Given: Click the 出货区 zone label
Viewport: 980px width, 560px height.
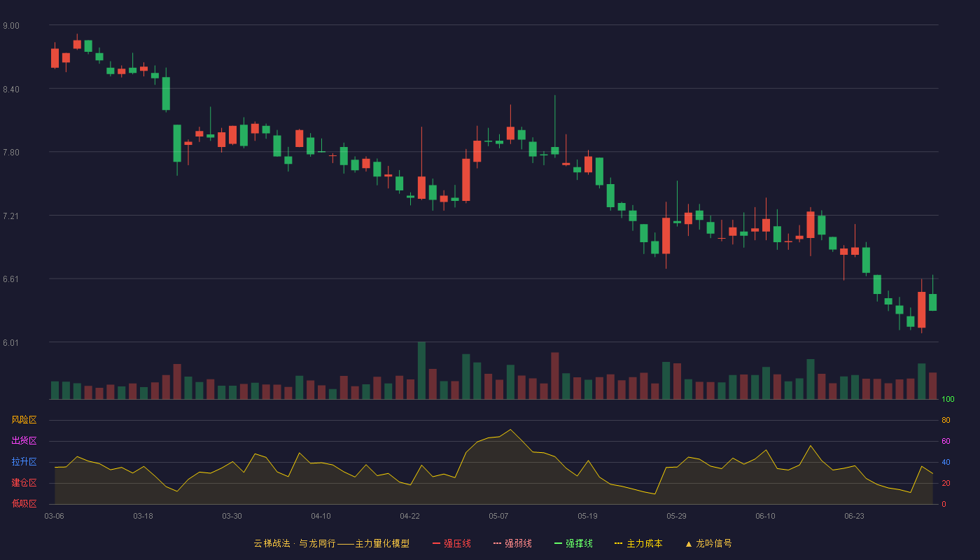Looking at the screenshot, I should tap(24, 441).
